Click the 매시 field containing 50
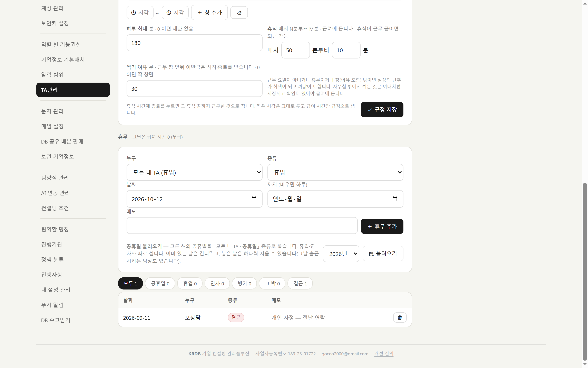The image size is (588, 368). (295, 50)
